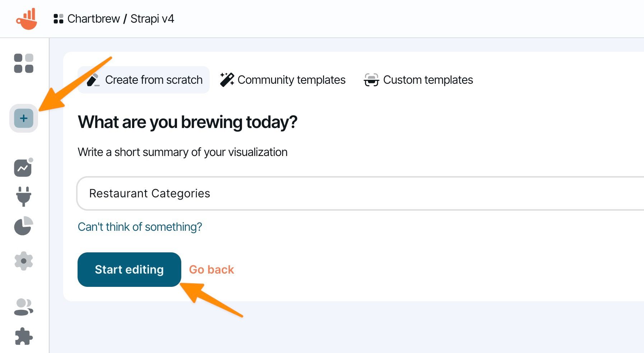Open connections via the plug icon
This screenshot has height=353, width=644.
click(24, 196)
